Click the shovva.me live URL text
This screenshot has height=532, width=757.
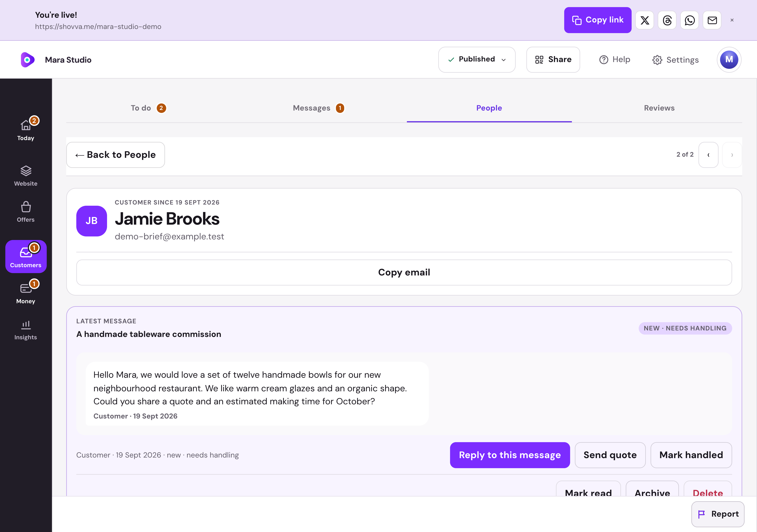pos(98,27)
